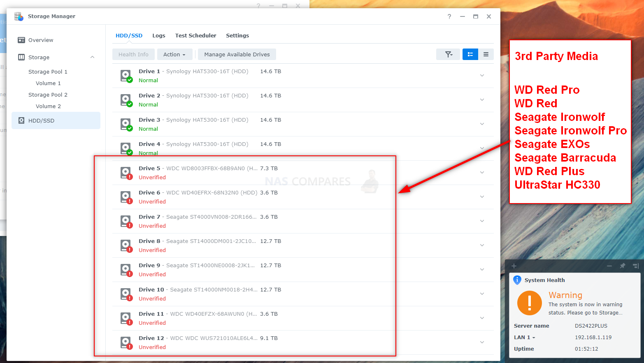This screenshot has height=363, width=644.
Task: Switch to compact list view
Action: click(486, 54)
